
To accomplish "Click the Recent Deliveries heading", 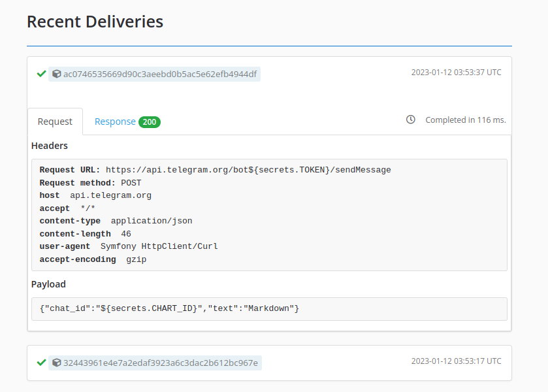I will point(95,22).
